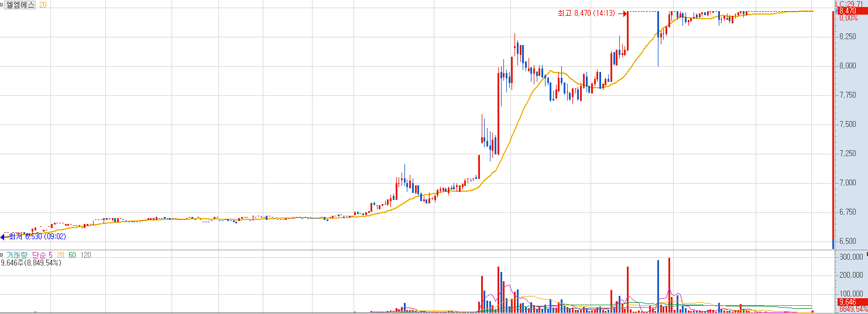Image resolution: width=868 pixels, height=314 pixels.
Task: Toggle the small square beside 엘엠에스
Action: [2, 5]
